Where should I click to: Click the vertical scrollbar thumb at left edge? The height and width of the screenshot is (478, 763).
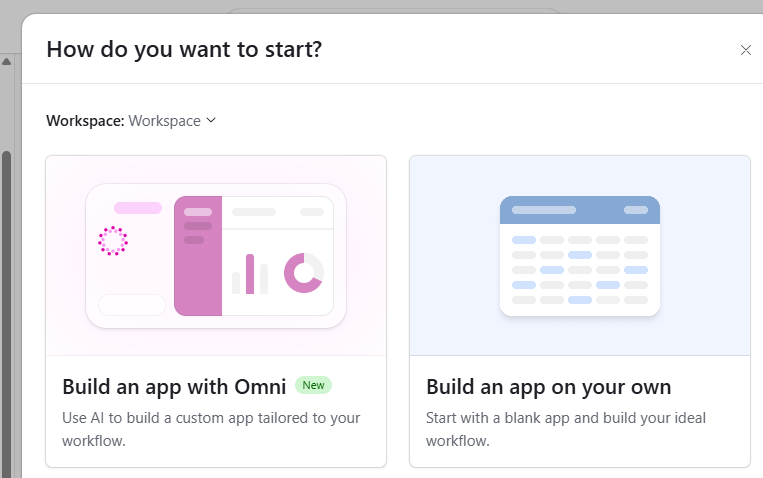(6, 312)
